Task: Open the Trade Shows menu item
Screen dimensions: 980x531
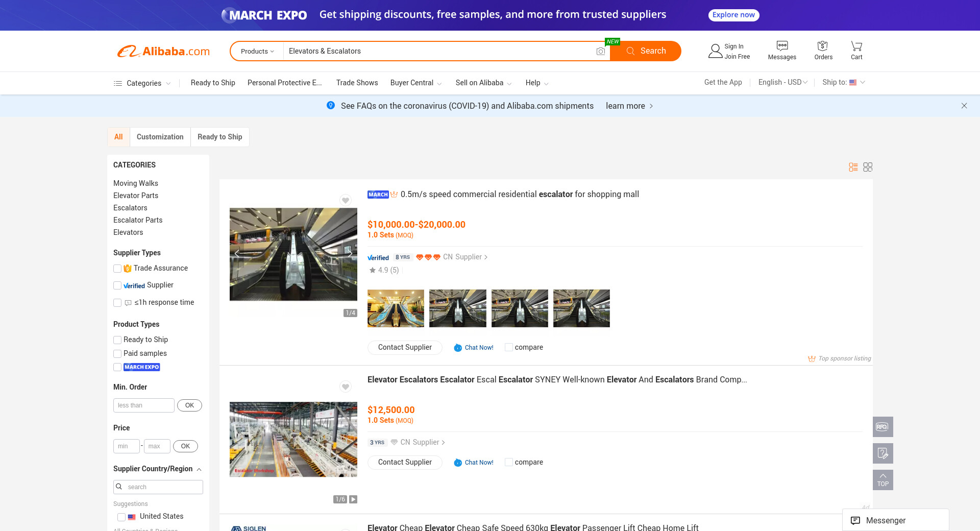Action: click(357, 83)
